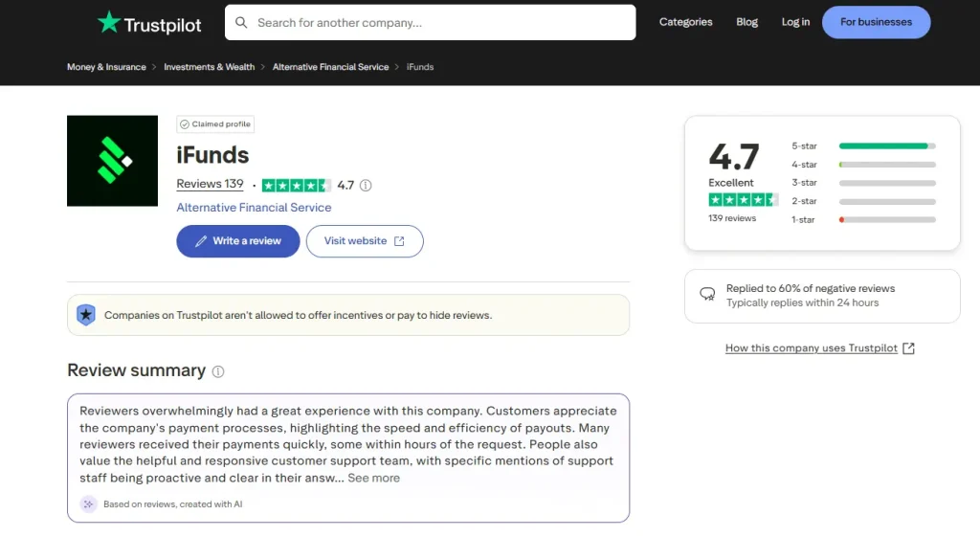This screenshot has width=980, height=537.
Task: Click info icon beside Review summary
Action: tap(218, 371)
